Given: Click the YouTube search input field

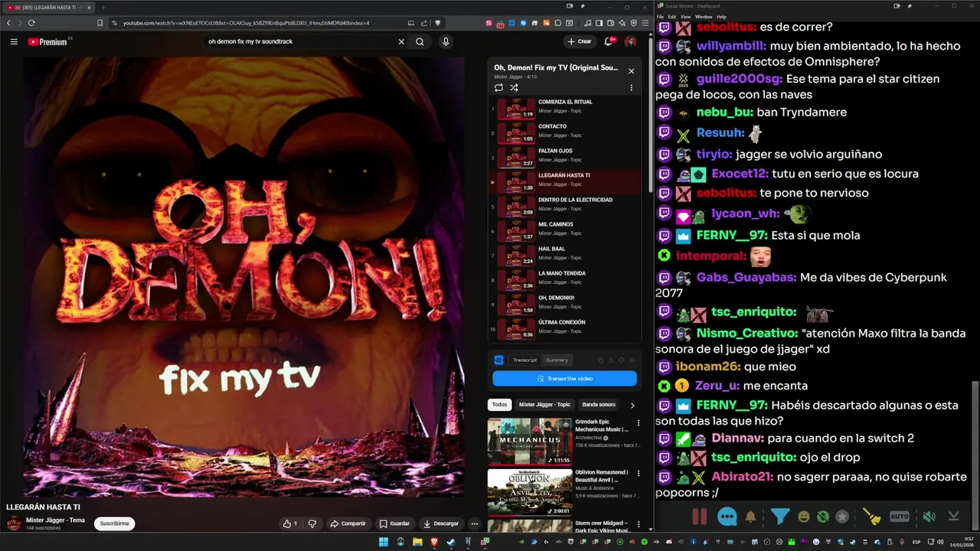Looking at the screenshot, I should pos(299,41).
